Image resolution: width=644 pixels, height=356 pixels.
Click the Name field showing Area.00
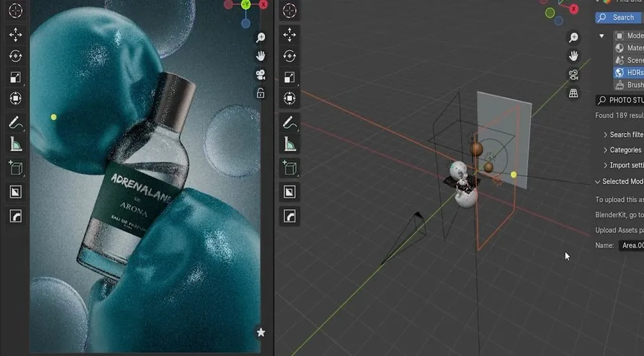tap(631, 245)
